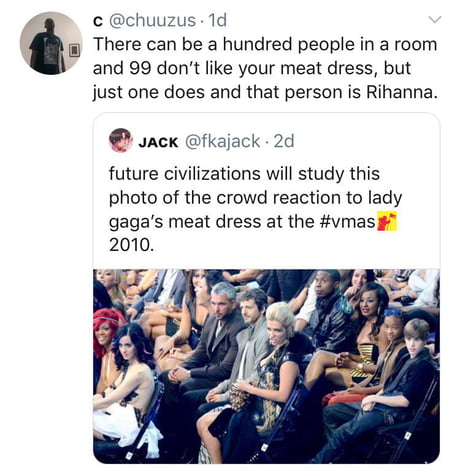Open the chevron menu on chuuzus's tweet

(435, 20)
